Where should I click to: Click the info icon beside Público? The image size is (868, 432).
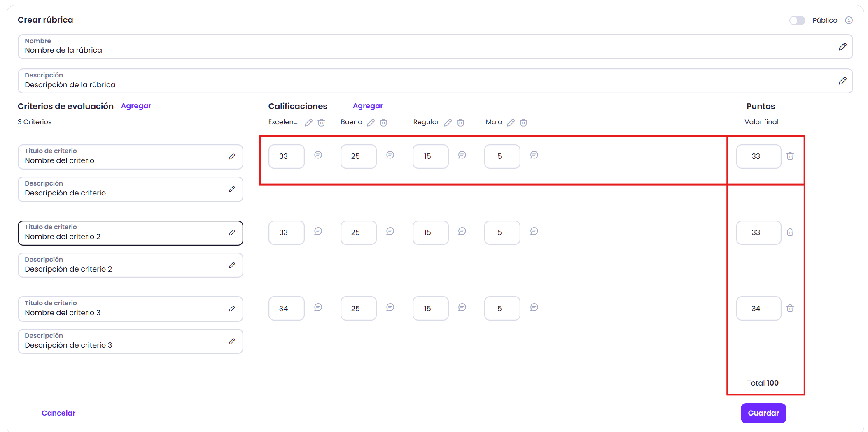[x=849, y=21]
